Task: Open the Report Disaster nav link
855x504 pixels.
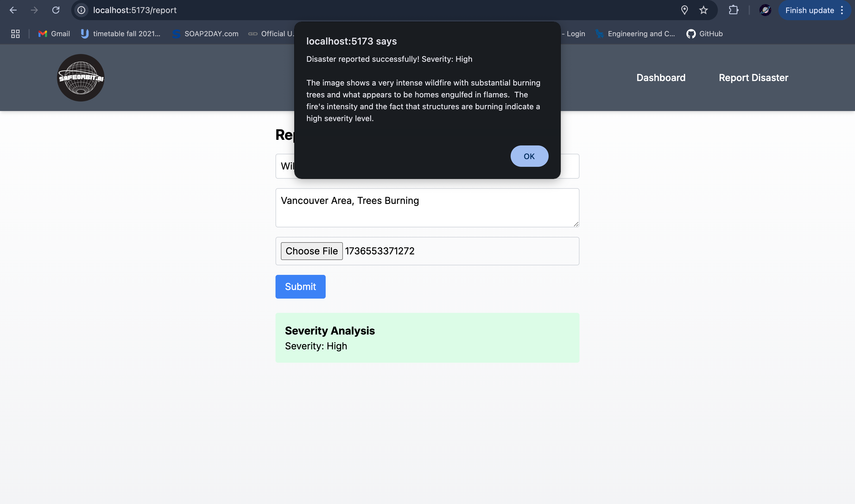Action: coord(753,78)
